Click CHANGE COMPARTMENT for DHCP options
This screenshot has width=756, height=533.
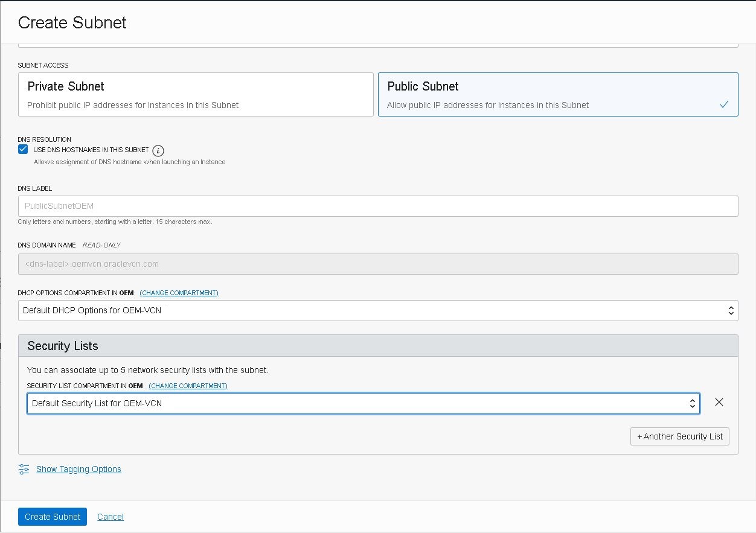pos(179,293)
